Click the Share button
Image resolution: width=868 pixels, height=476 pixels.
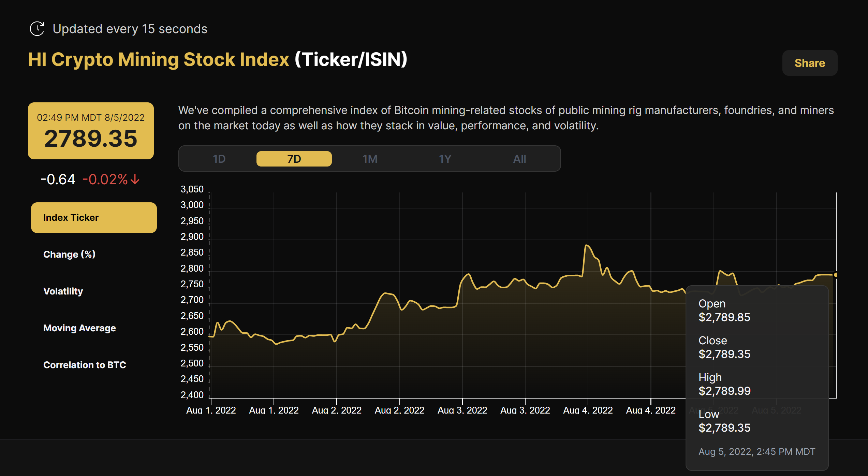pyautogui.click(x=809, y=63)
